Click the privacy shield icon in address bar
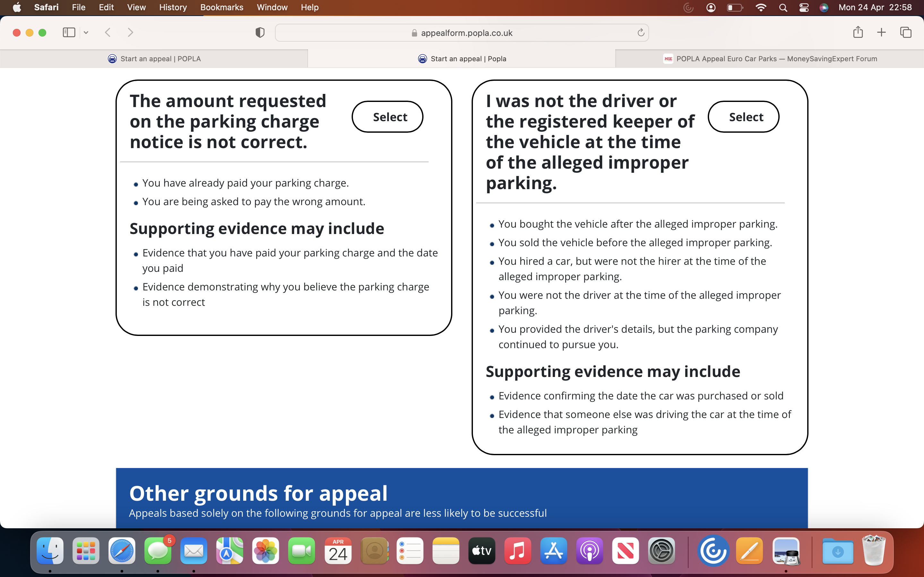Screen dimensions: 924x577 (260, 32)
